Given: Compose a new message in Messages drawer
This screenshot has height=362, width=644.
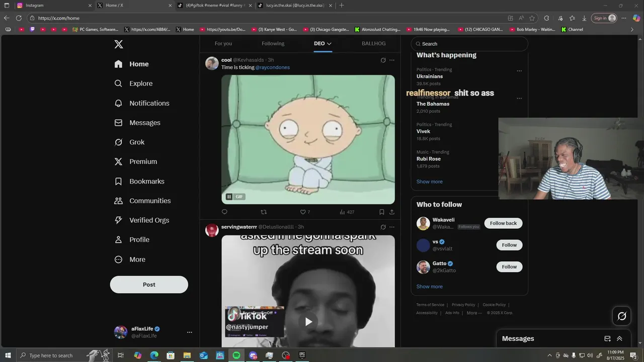Looking at the screenshot, I should click(x=607, y=339).
